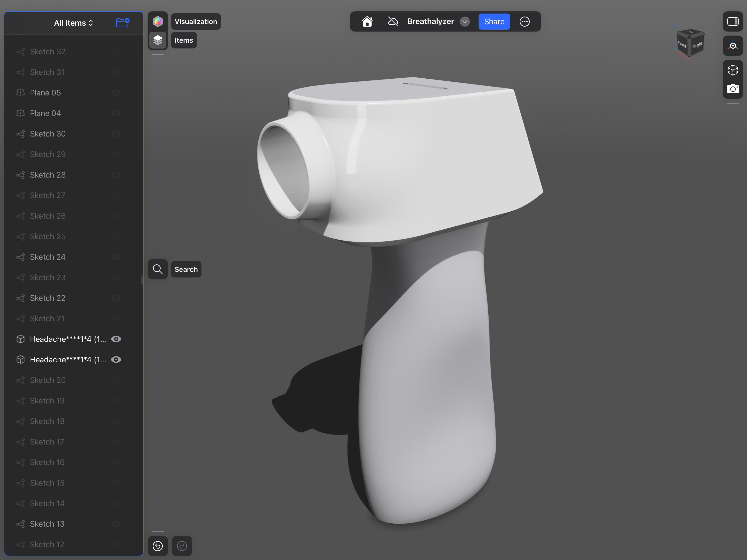Image resolution: width=747 pixels, height=560 pixels.
Task: Toggle the right sidebar panel icon
Action: (733, 22)
